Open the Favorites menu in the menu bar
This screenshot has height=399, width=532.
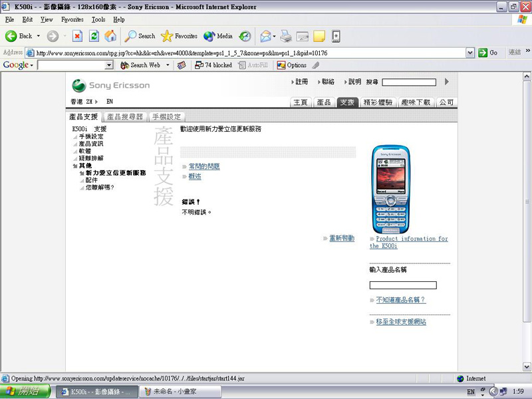coord(71,20)
